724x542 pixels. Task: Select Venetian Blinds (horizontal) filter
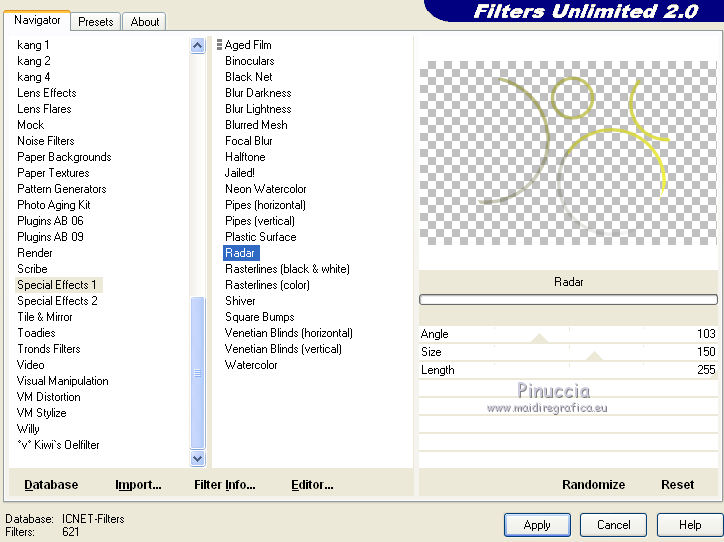[x=289, y=333]
